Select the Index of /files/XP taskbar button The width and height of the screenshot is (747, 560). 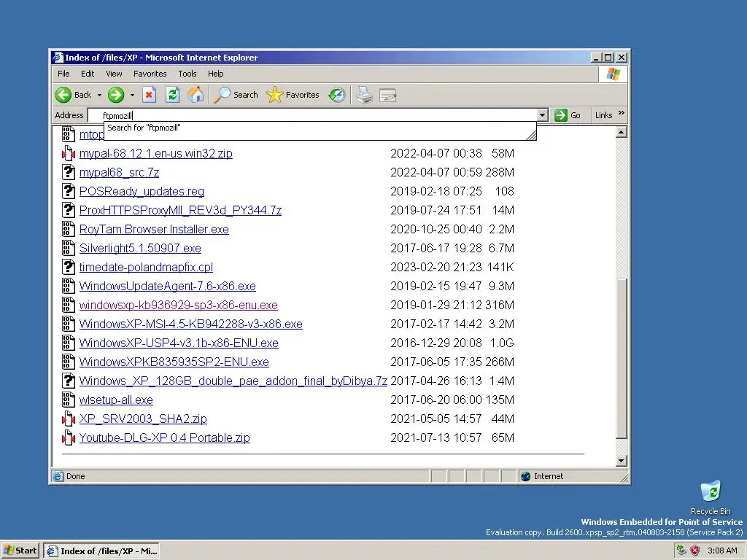pyautogui.click(x=101, y=551)
